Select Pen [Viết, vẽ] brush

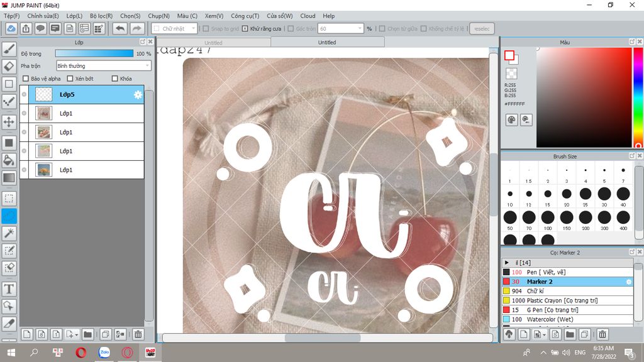[x=567, y=272]
